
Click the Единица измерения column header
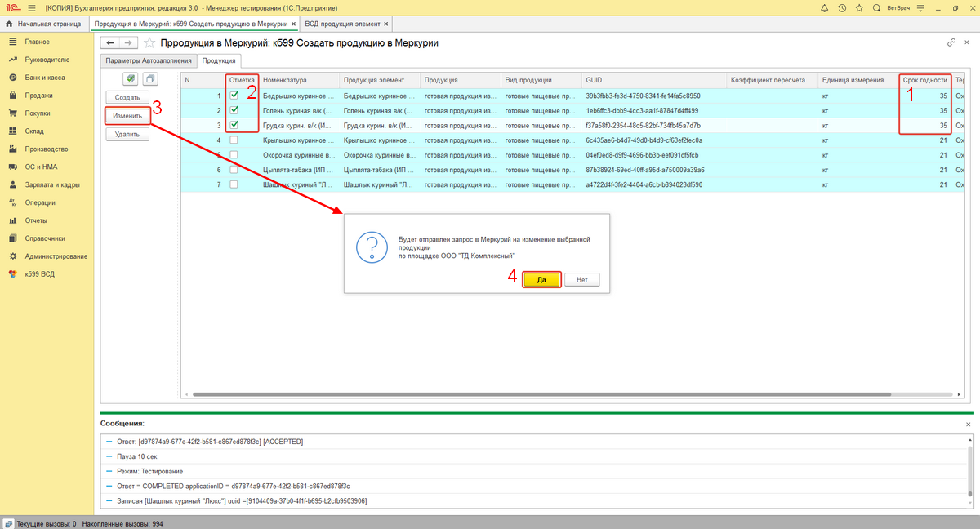click(x=859, y=80)
